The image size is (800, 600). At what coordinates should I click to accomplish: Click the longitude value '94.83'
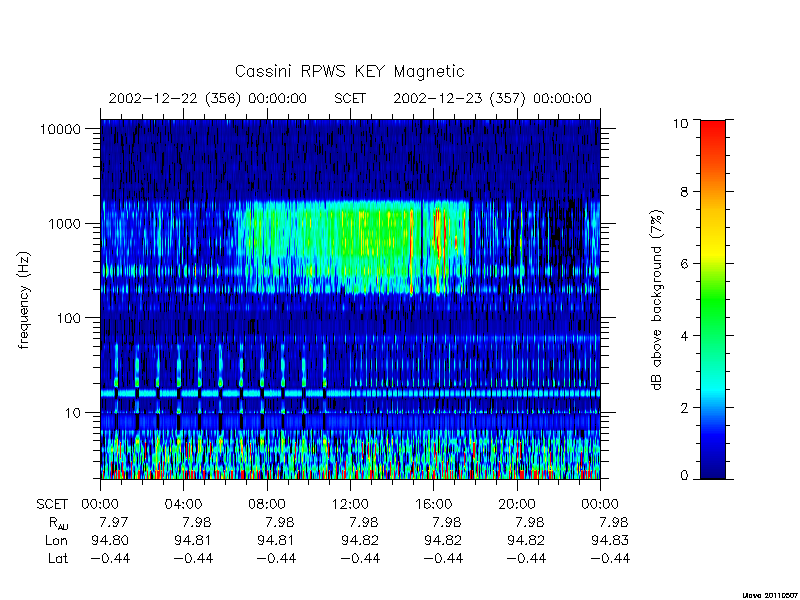610,540
